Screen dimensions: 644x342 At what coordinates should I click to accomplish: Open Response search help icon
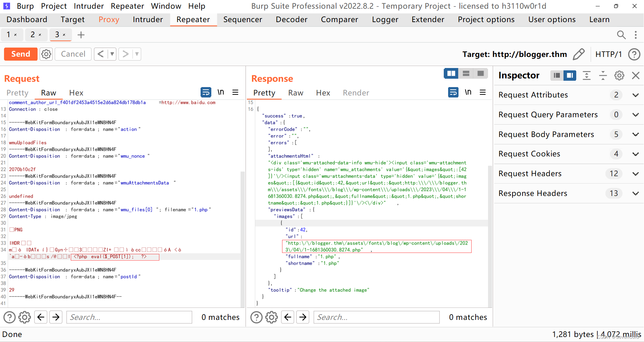click(257, 317)
